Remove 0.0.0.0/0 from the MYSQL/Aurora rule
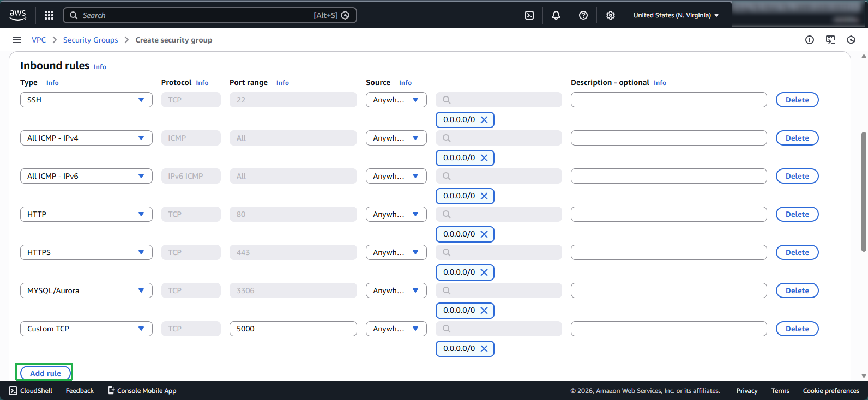Viewport: 868px width, 400px height. [484, 311]
